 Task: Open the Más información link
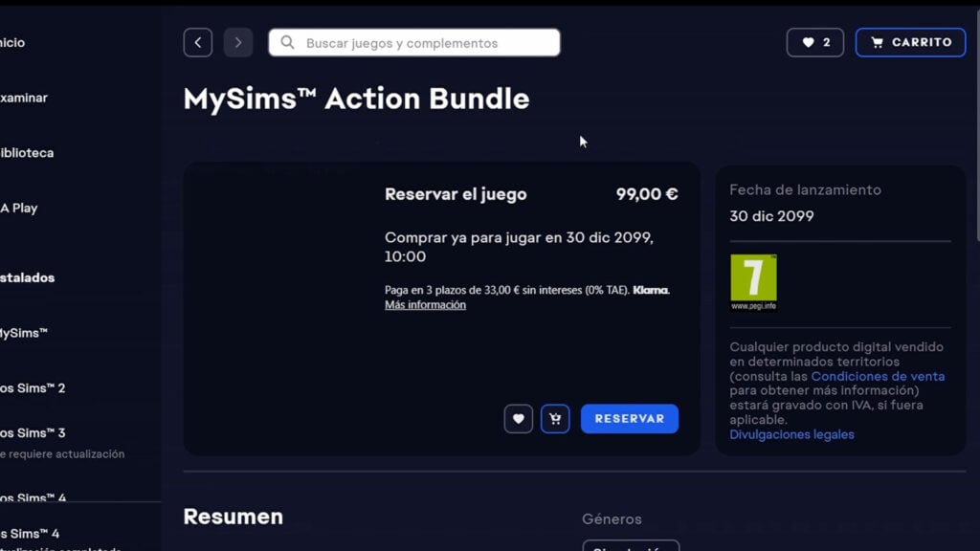pyautogui.click(x=425, y=305)
